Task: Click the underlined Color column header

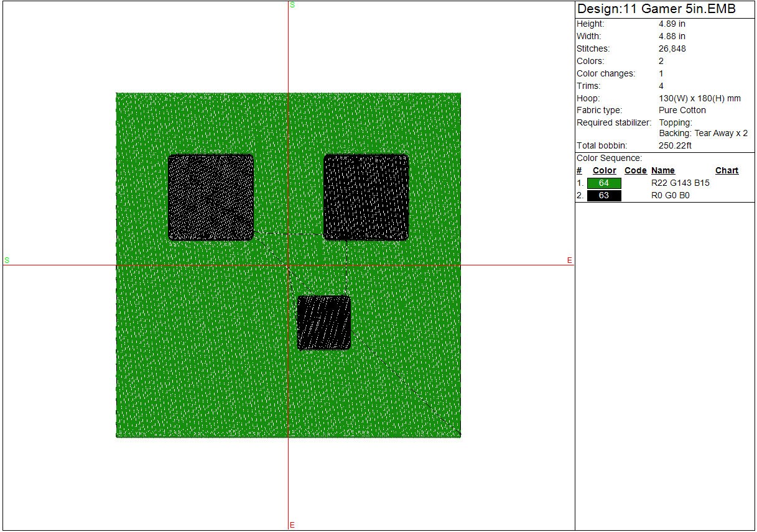Action: pyautogui.click(x=604, y=170)
